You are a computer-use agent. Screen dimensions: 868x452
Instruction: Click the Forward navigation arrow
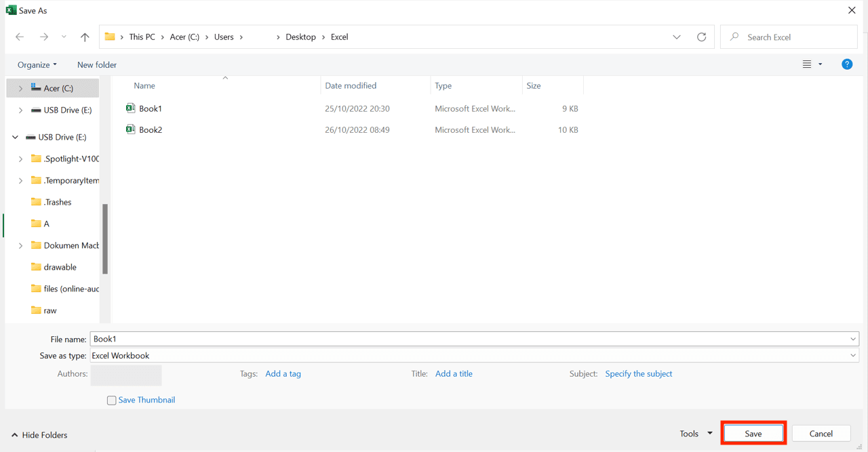click(x=44, y=37)
